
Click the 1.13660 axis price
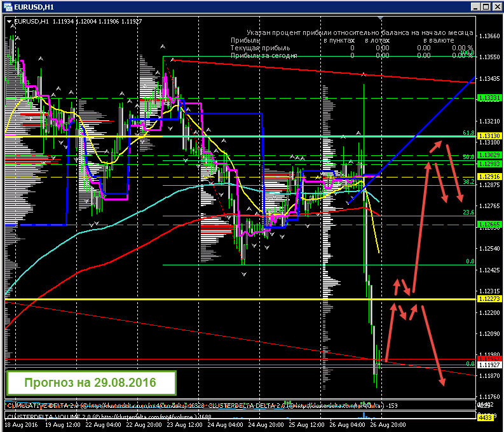(x=489, y=36)
